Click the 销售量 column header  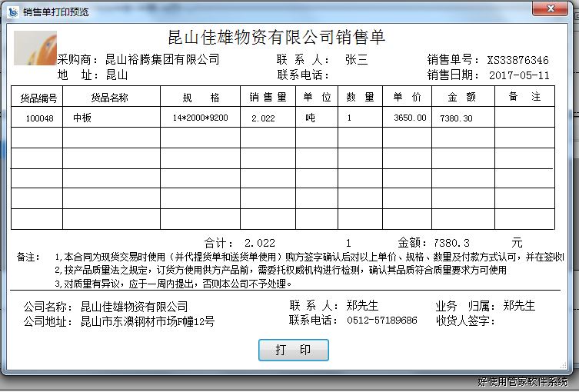pyautogui.click(x=268, y=98)
